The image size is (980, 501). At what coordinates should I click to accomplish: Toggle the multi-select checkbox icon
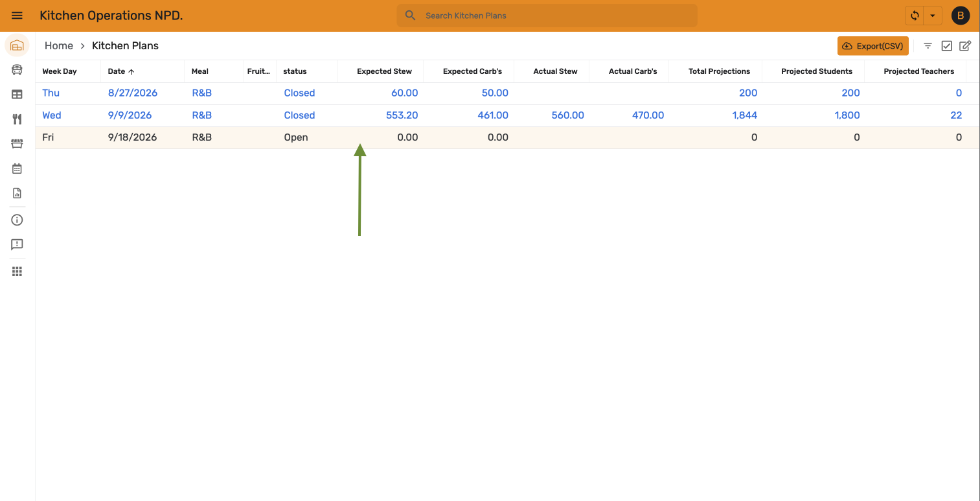coord(946,46)
